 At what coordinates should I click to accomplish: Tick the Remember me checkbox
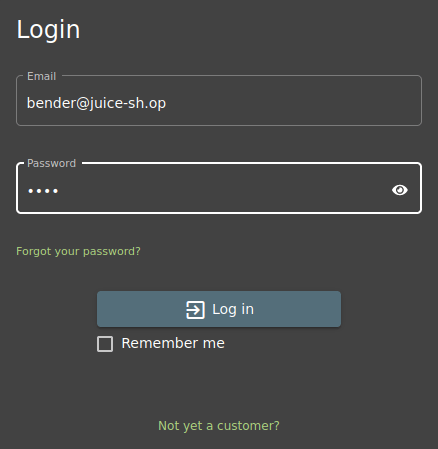coord(105,344)
